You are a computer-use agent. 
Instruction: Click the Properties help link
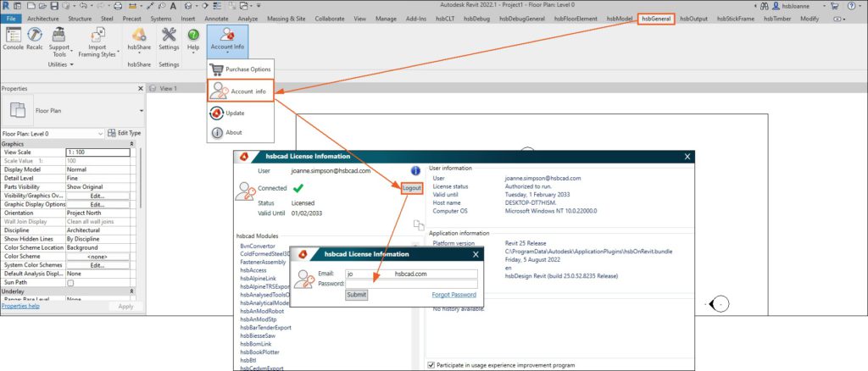coord(20,306)
